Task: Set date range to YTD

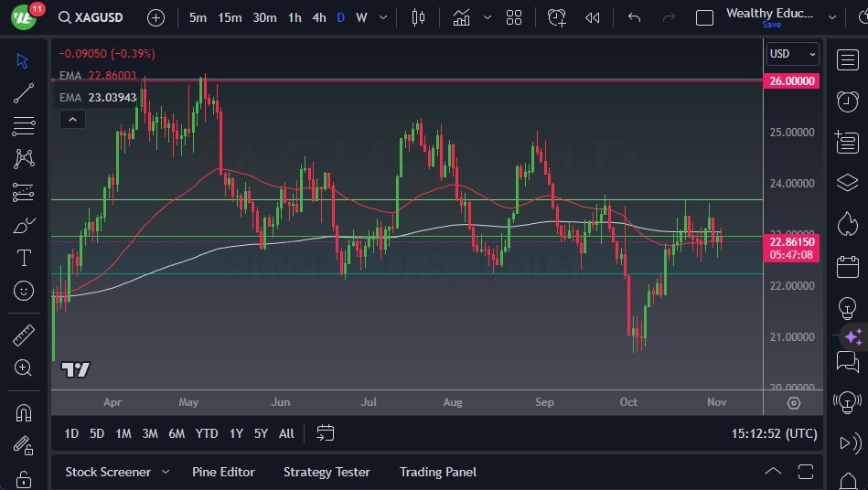Action: coord(207,433)
